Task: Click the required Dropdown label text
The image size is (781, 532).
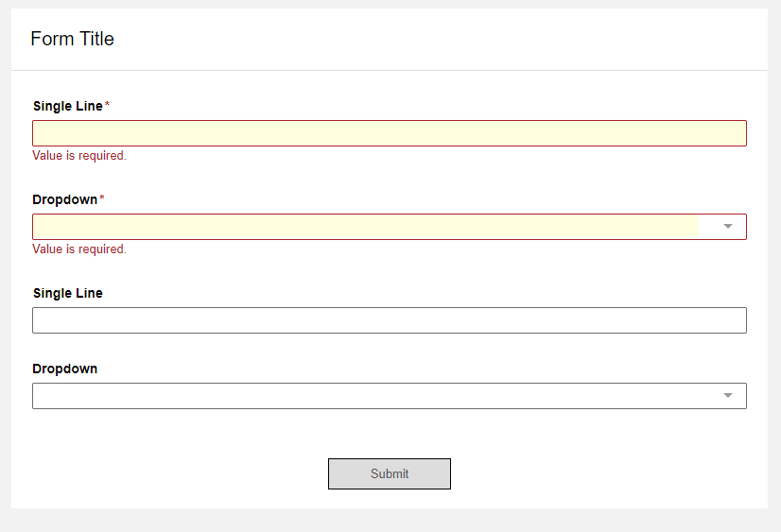Action: pyautogui.click(x=64, y=199)
